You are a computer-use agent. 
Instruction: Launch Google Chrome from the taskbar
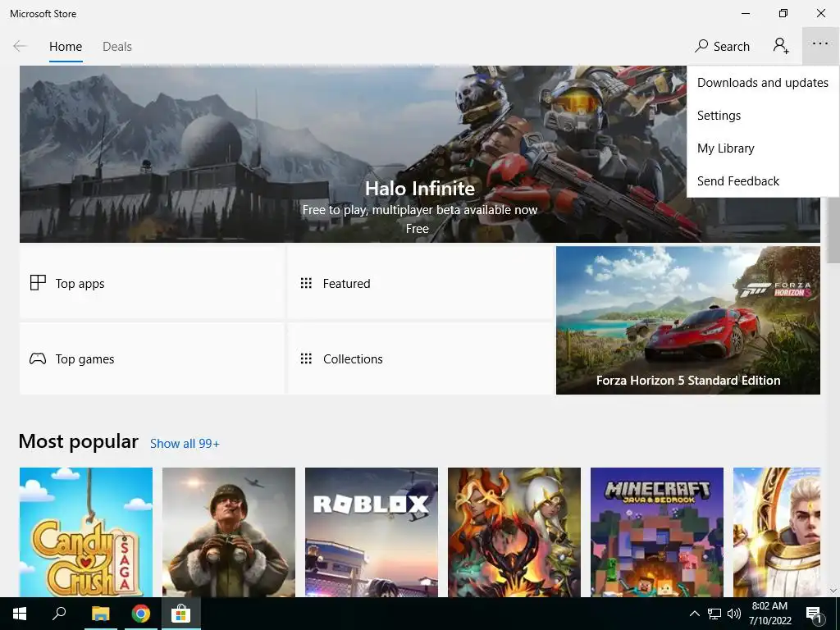click(x=141, y=614)
